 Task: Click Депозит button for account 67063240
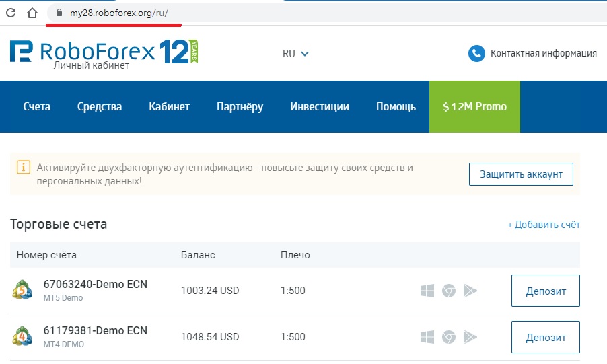[546, 291]
